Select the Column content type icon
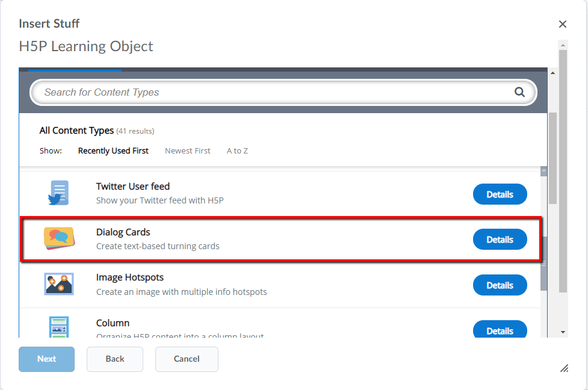 pos(58,327)
